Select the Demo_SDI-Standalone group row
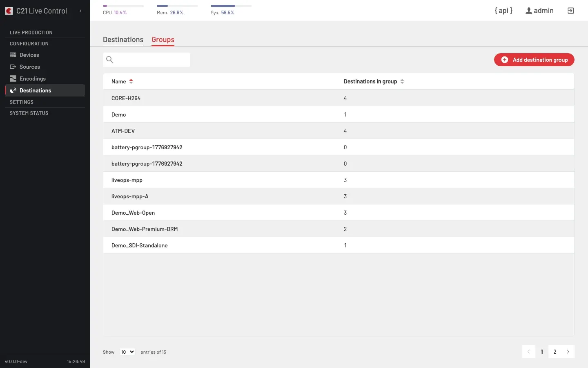588x368 pixels. (339, 245)
